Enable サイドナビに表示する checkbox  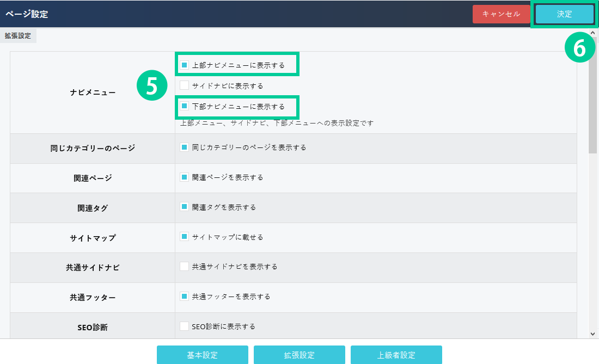185,85
